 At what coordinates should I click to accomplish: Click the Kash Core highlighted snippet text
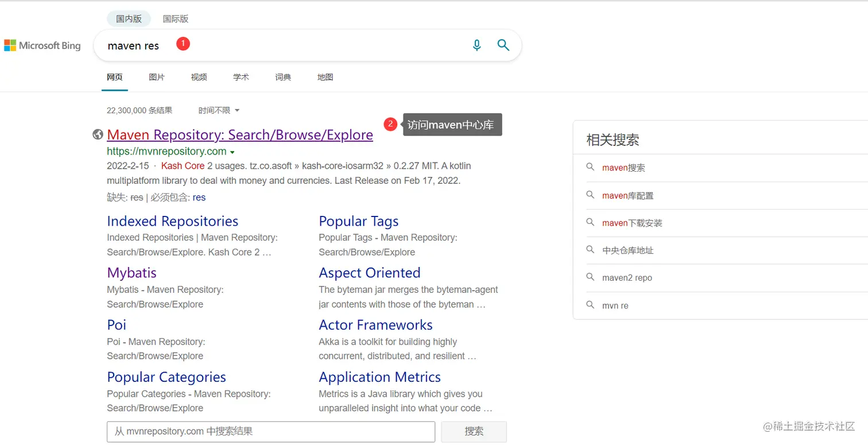[183, 166]
